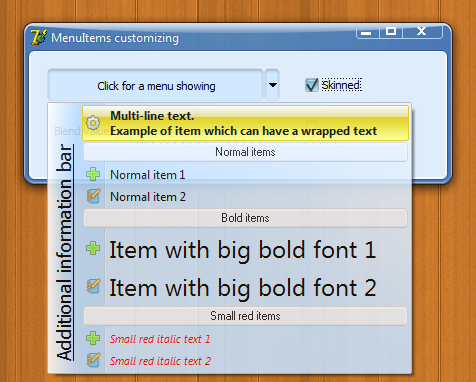Screen dimensions: 476x382
Task: Close the MenuItems customizing window
Action: click(422, 32)
